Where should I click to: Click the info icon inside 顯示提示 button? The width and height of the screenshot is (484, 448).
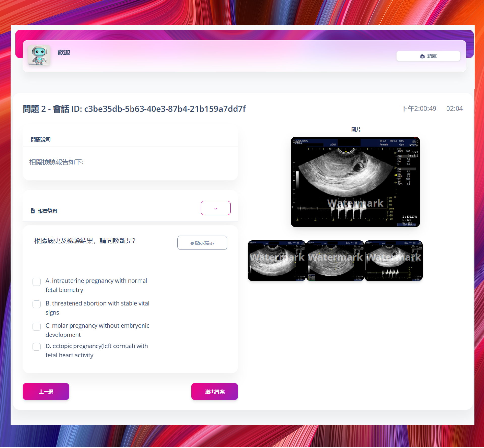192,243
